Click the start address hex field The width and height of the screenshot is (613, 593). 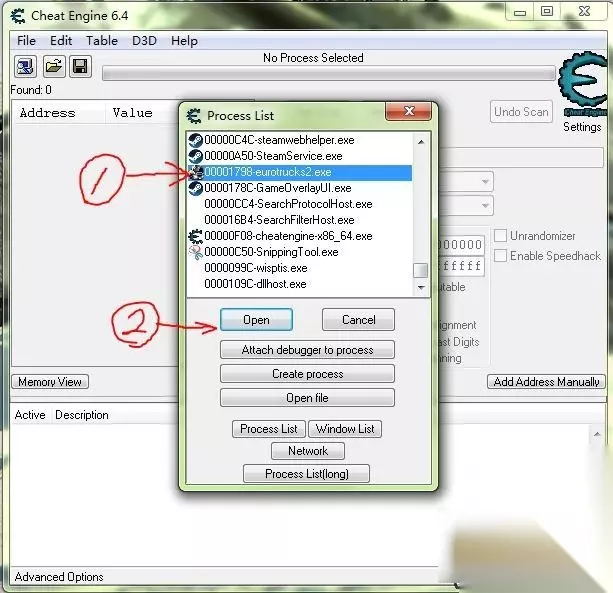click(x=461, y=245)
